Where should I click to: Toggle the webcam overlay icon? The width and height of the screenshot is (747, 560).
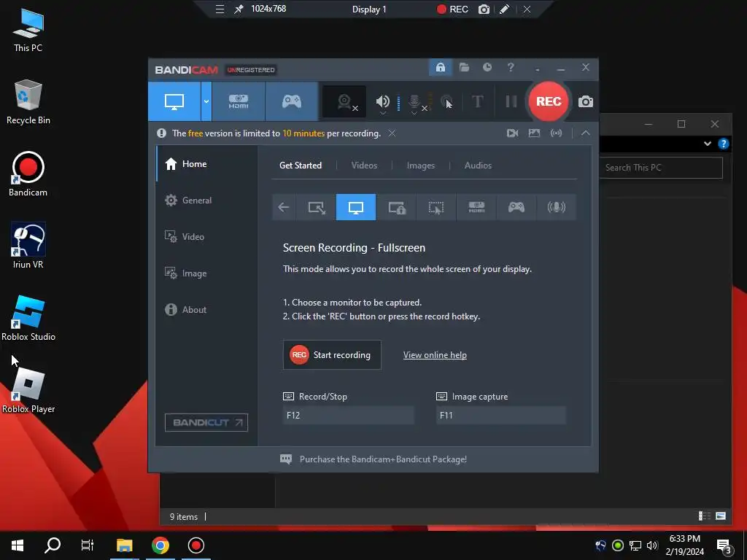click(344, 101)
